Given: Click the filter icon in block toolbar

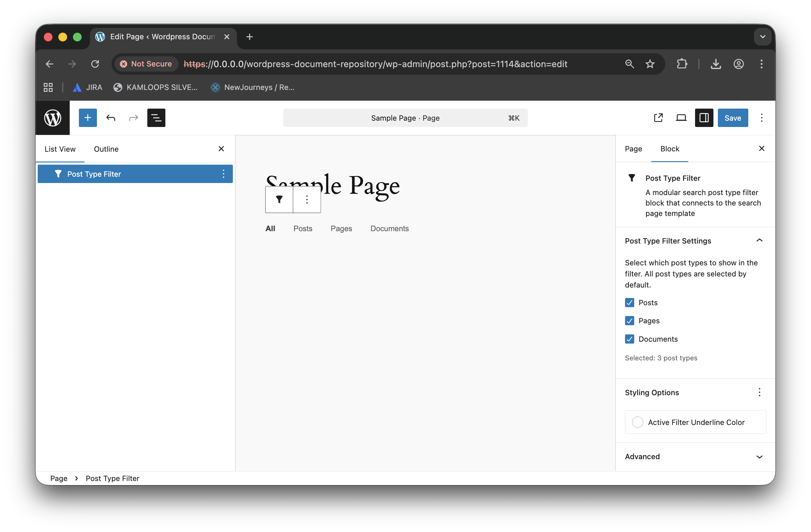Looking at the screenshot, I should point(279,199).
